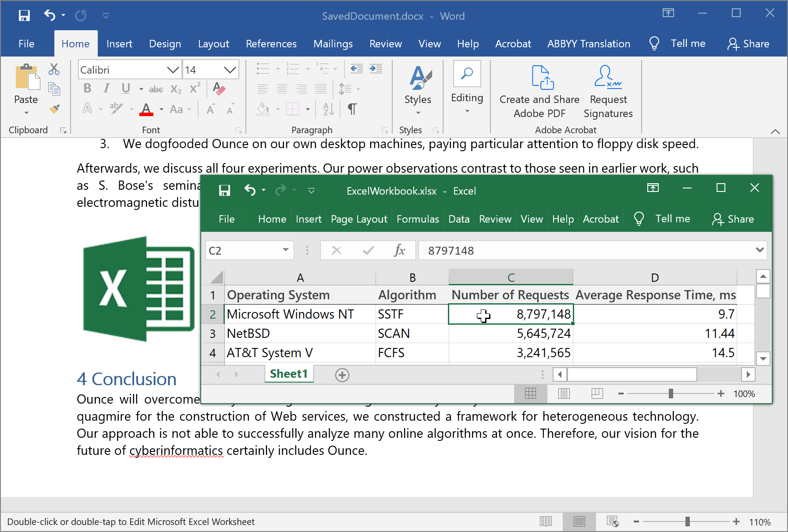
Task: Switch to the Formulas tab in Excel
Action: tap(417, 219)
